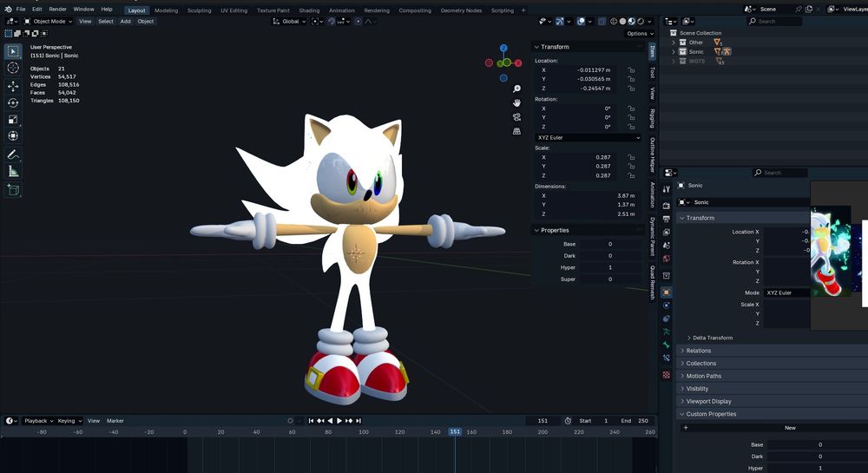Screen dimensions: 868x473
Task: Collapse the Transform panel in sidebar
Action: coord(536,47)
